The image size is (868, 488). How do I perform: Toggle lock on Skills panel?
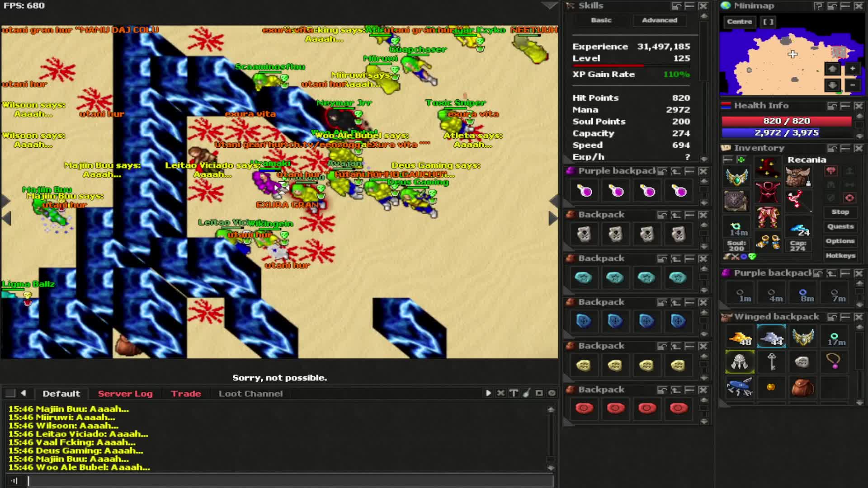click(676, 6)
